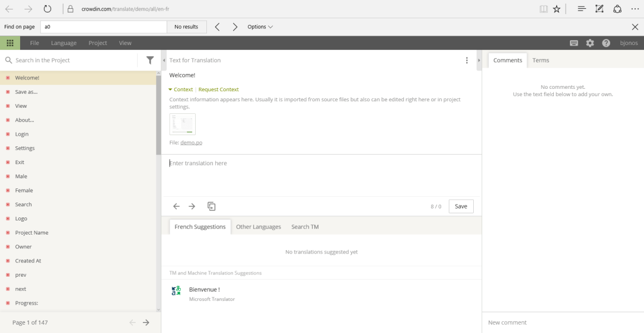Viewport: 644px width, 333px height.
Task: Open browser more actions ellipsis
Action: pyautogui.click(x=635, y=9)
